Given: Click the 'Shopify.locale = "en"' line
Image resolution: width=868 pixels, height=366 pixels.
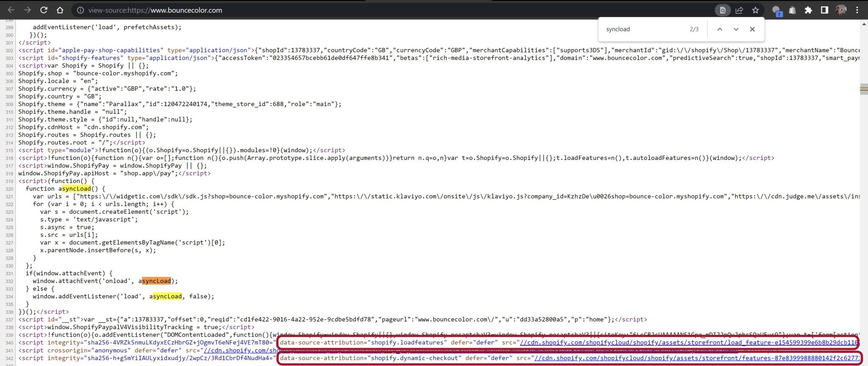Looking at the screenshot, I should coord(58,81).
